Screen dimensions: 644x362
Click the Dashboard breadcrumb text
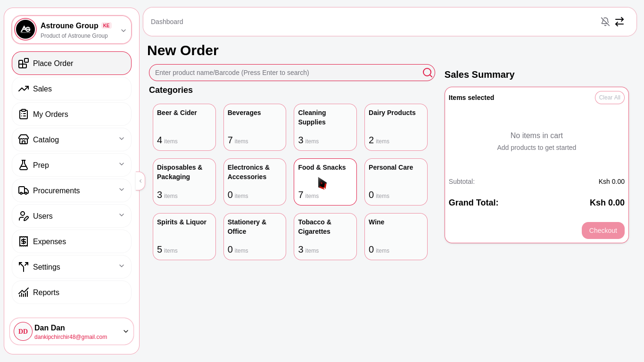(167, 22)
